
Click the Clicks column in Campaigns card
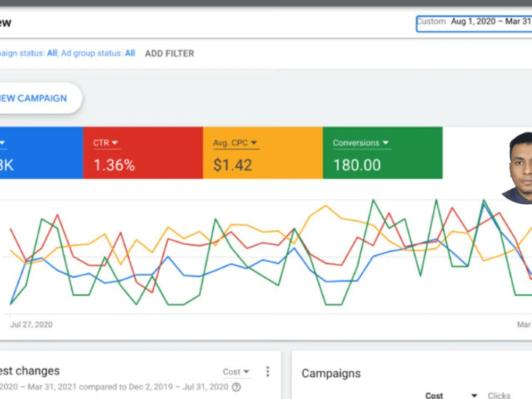pyautogui.click(x=499, y=395)
